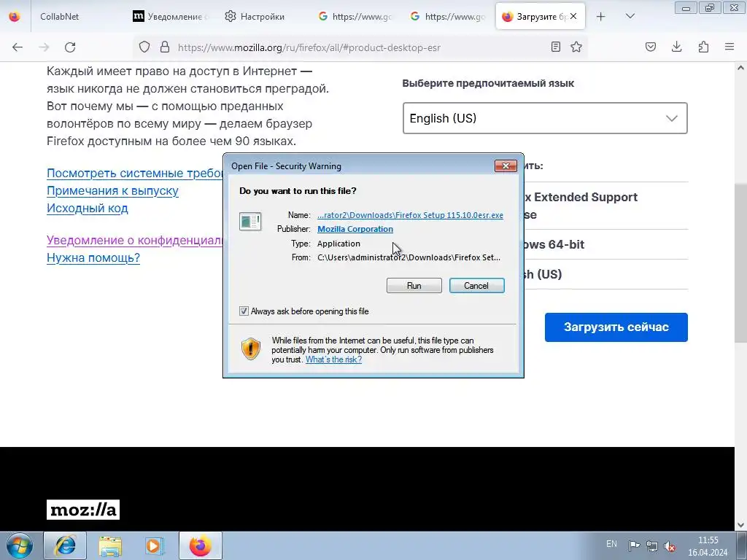747x560 pixels.
Task: Click scrollbar up arrow
Action: pyautogui.click(x=740, y=68)
